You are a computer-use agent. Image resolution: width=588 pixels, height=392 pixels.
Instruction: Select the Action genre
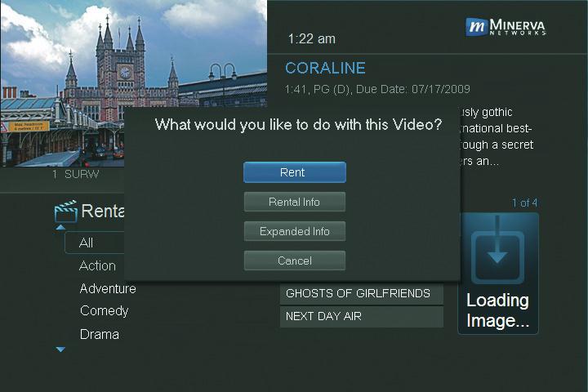(x=97, y=265)
